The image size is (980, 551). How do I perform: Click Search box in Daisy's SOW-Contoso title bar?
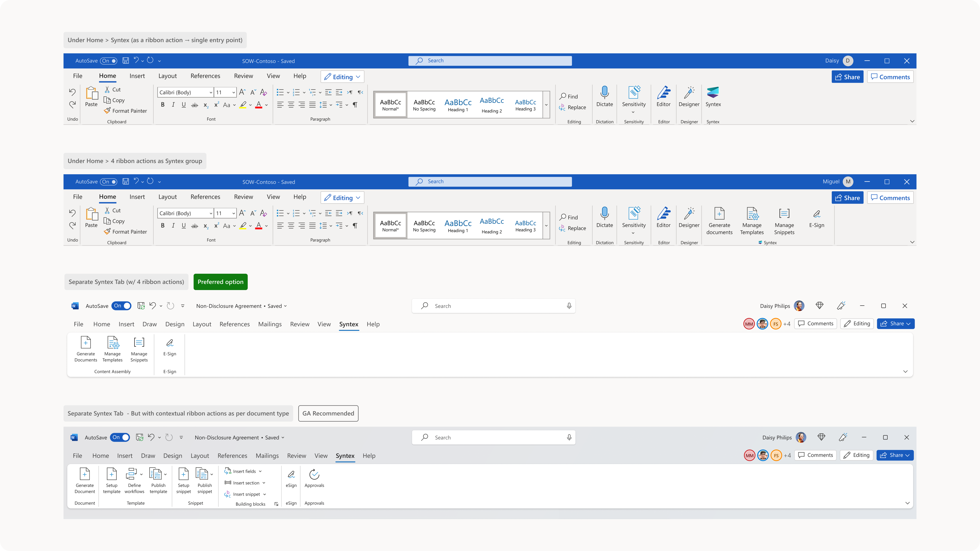coord(490,60)
